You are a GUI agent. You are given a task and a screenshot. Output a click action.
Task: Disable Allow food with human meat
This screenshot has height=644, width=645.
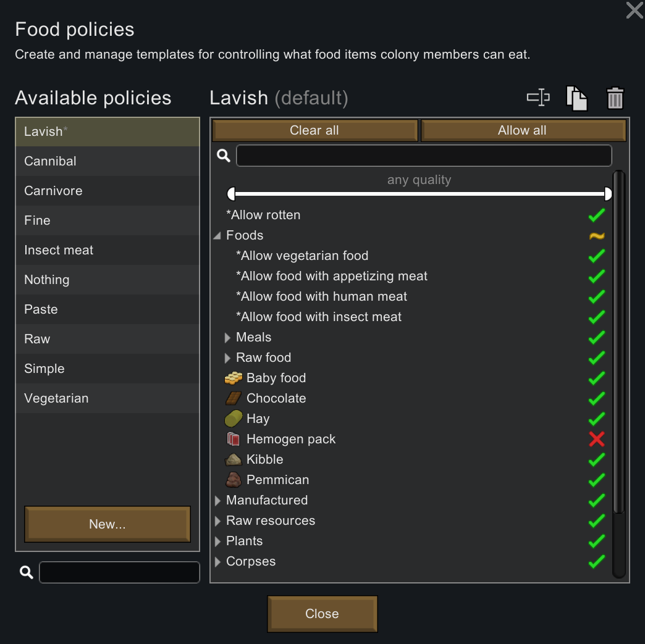click(x=596, y=296)
